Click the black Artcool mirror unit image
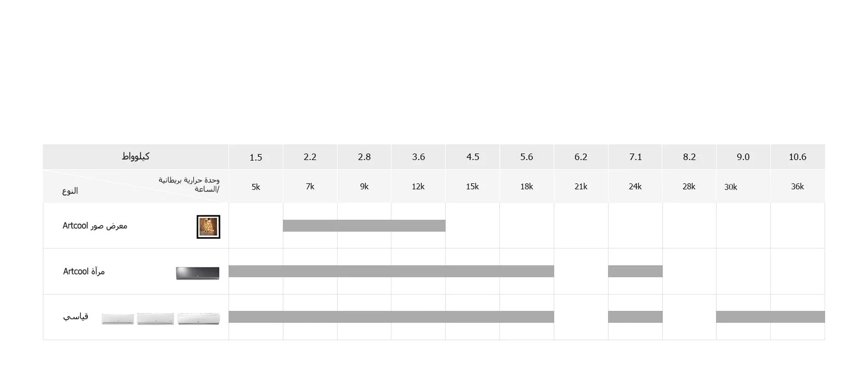Viewport: 868px width, 389px height. click(198, 273)
